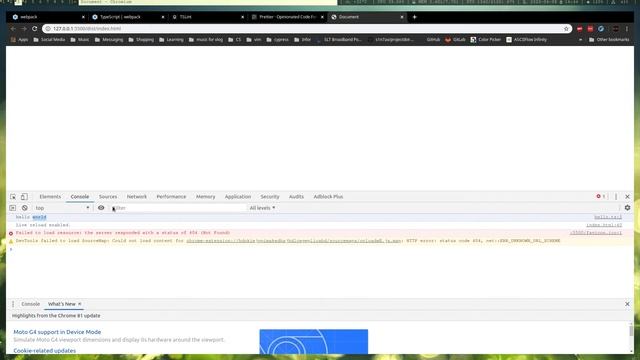Click the address bar URL field
Image resolution: width=640 pixels, height=360 pixels.
point(306,29)
